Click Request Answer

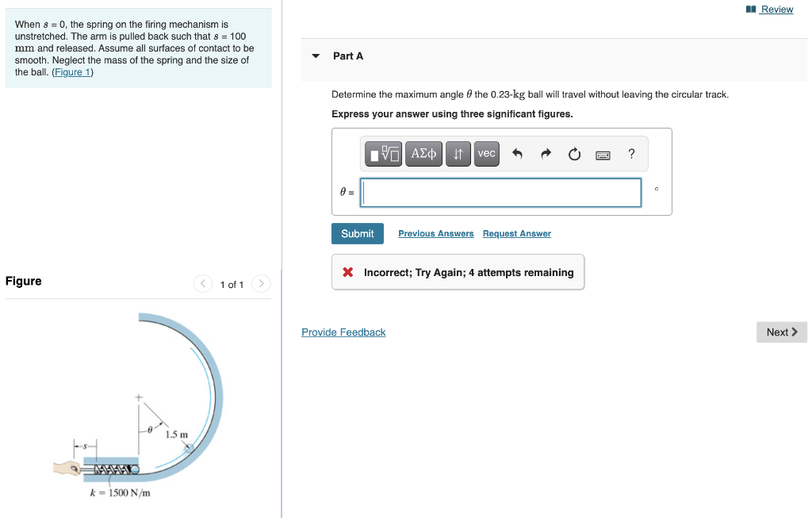click(516, 233)
